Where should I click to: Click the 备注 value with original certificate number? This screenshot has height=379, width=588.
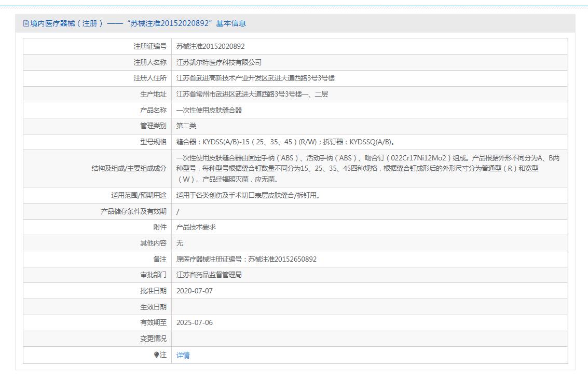246,259
